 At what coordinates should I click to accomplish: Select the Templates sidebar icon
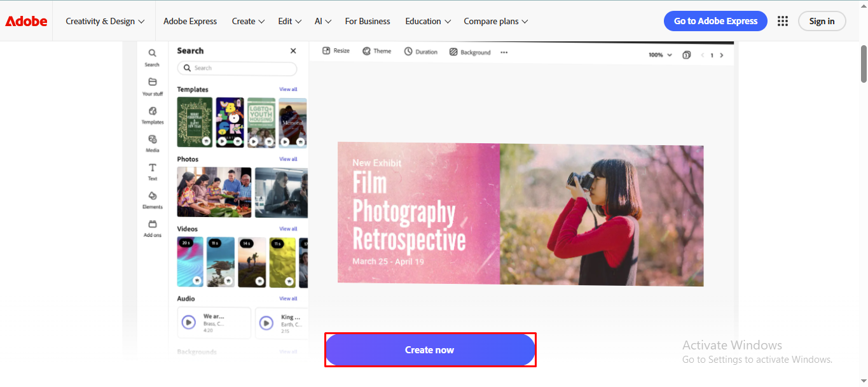[152, 111]
